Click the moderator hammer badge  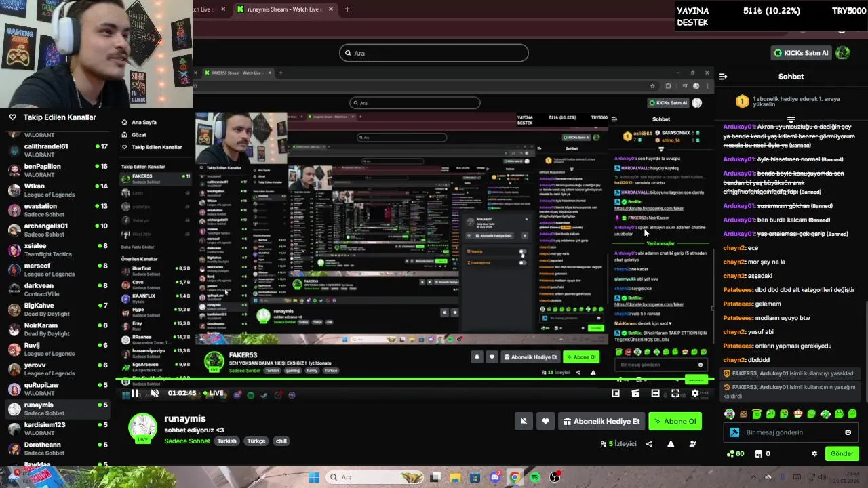click(x=734, y=432)
